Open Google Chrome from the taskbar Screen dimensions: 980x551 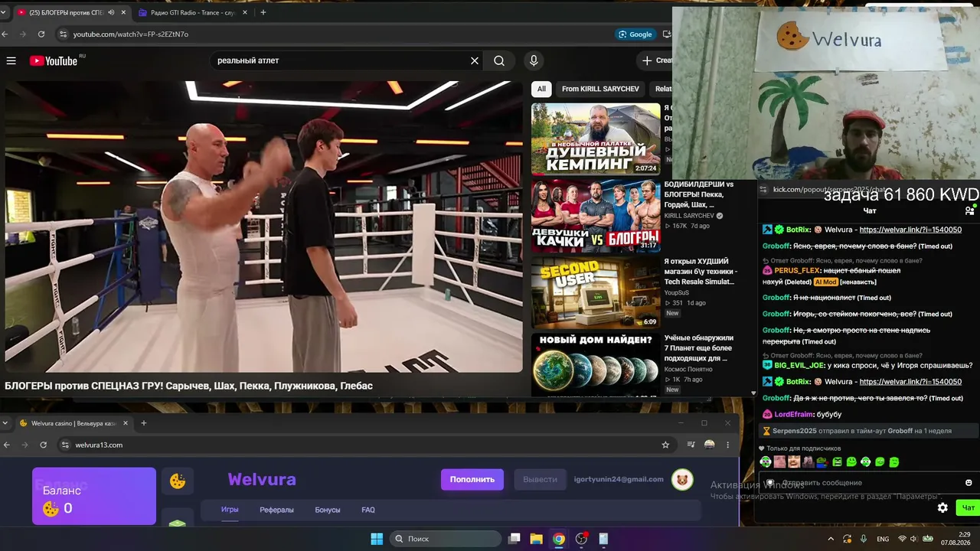(x=559, y=539)
